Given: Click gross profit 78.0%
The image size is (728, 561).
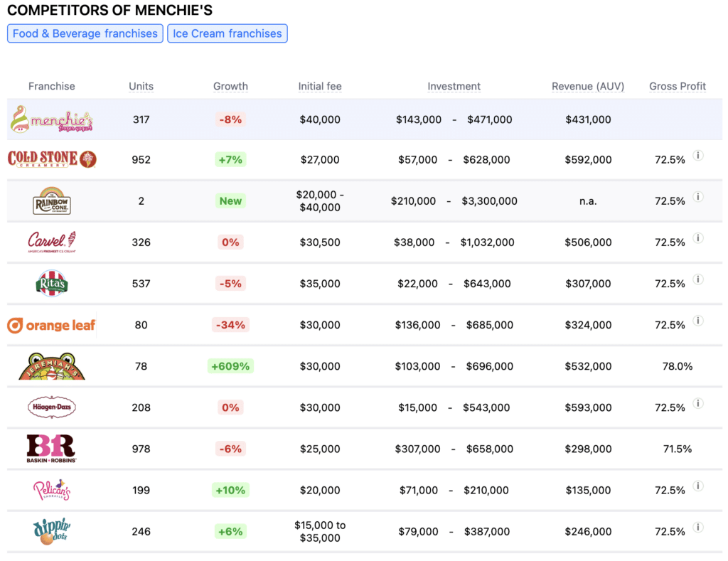Looking at the screenshot, I should click(678, 366).
